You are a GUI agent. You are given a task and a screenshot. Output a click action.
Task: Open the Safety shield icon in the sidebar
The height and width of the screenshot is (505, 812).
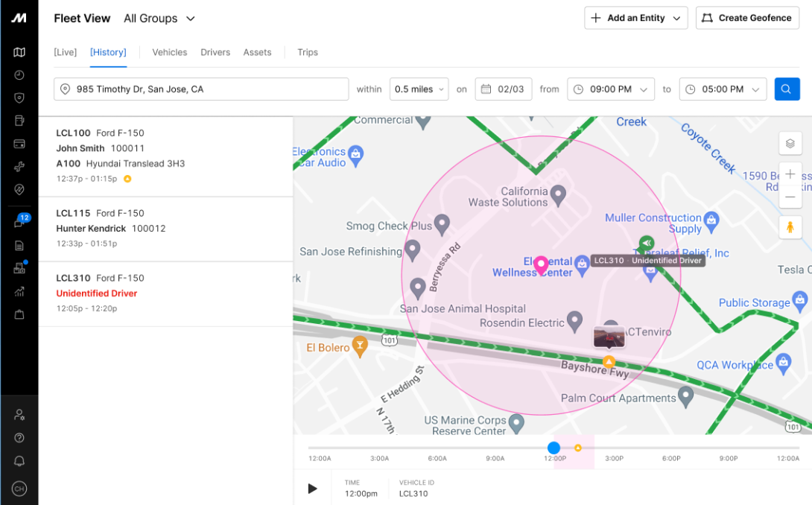point(20,98)
